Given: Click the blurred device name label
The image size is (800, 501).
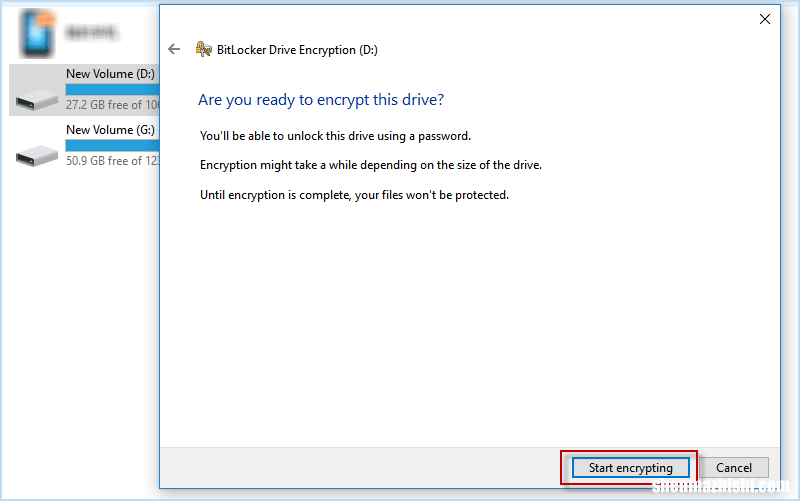Looking at the screenshot, I should (91, 33).
